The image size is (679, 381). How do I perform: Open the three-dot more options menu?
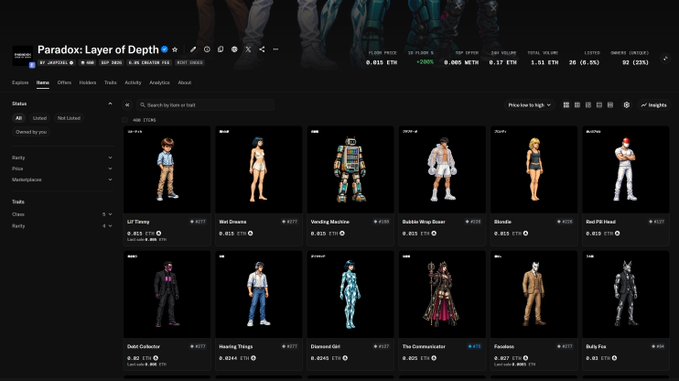[275, 49]
